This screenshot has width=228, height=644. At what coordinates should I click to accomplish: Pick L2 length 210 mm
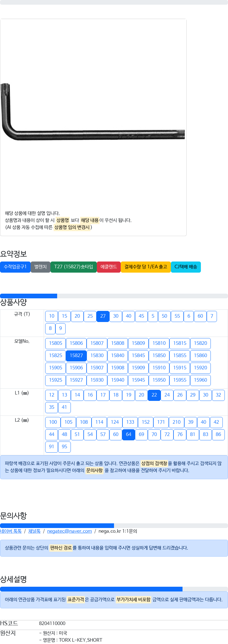pyautogui.click(x=176, y=422)
